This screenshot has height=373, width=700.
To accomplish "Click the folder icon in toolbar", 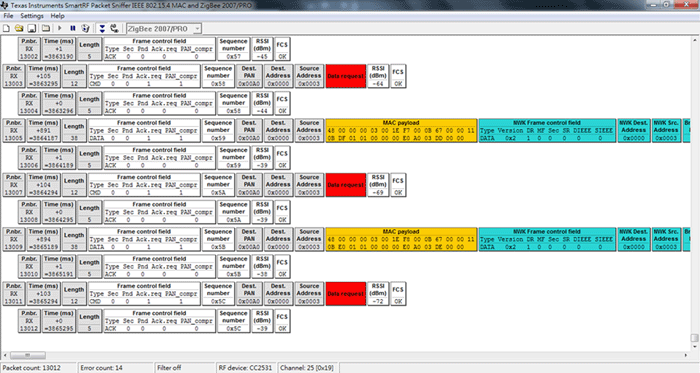I will coord(46,29).
